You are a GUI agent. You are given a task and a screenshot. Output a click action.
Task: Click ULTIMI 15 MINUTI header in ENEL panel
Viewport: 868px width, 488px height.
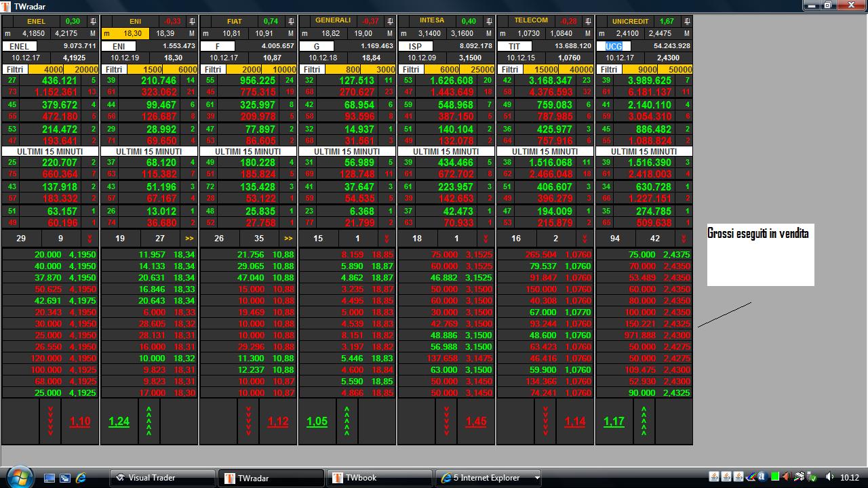click(x=50, y=151)
